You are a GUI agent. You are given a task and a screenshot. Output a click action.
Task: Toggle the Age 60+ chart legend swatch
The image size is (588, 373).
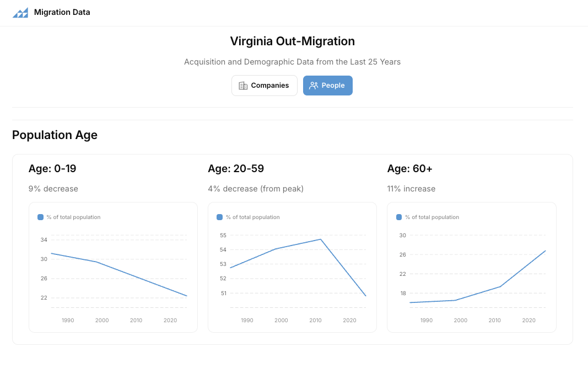coord(399,217)
